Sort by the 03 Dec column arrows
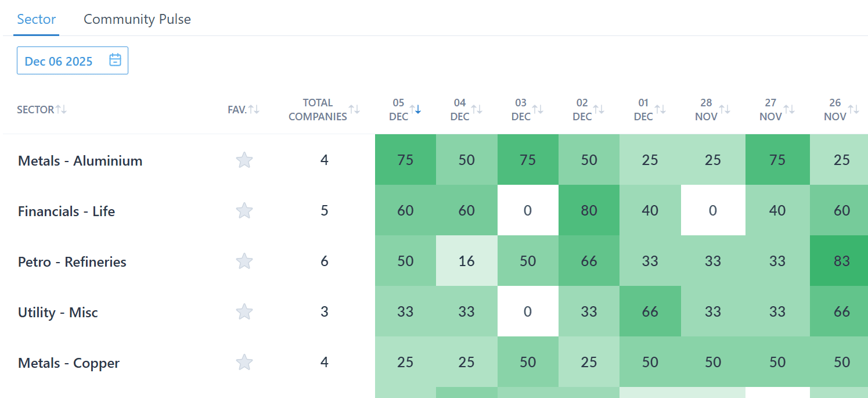 pyautogui.click(x=538, y=109)
